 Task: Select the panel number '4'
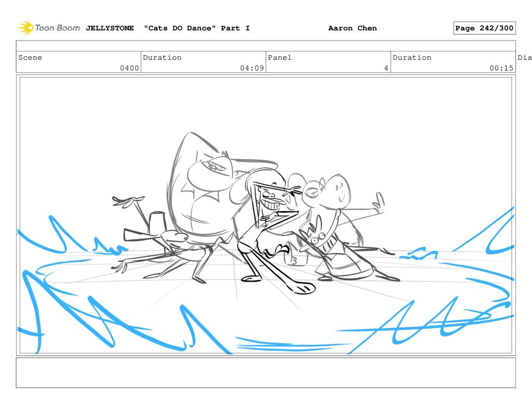tap(386, 68)
